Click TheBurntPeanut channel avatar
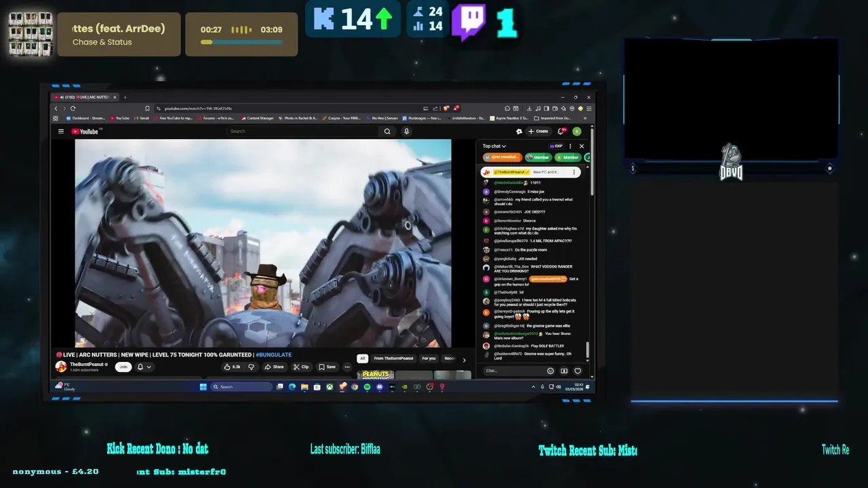The image size is (868, 488). [x=60, y=367]
